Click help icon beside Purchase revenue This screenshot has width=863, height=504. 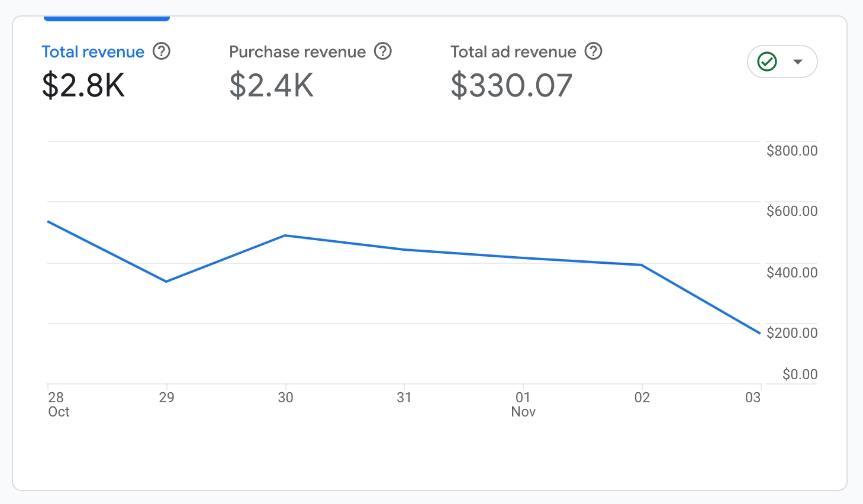pos(383,51)
